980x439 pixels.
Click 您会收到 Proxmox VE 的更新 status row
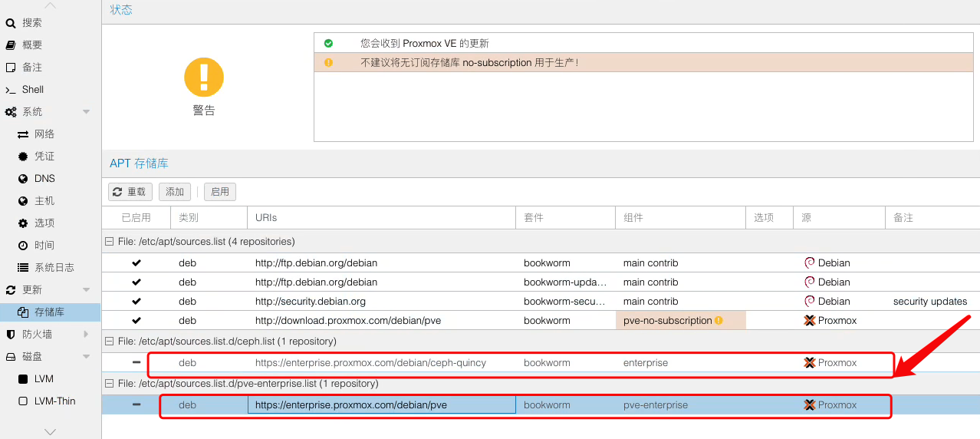(x=643, y=44)
